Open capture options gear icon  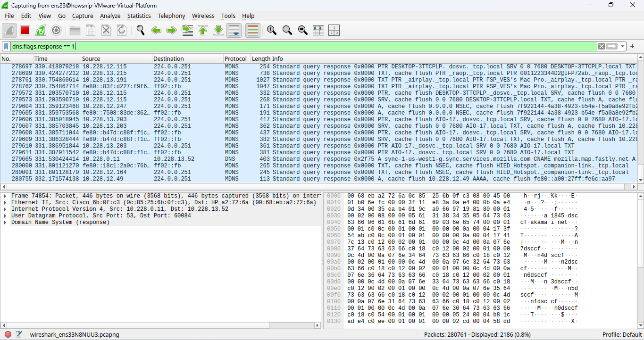coord(56,31)
